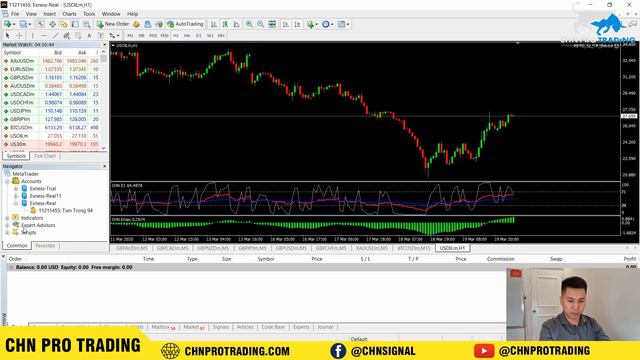640x360 pixels.
Task: Toggle the Data Window icon
Action: [x=53, y=24]
